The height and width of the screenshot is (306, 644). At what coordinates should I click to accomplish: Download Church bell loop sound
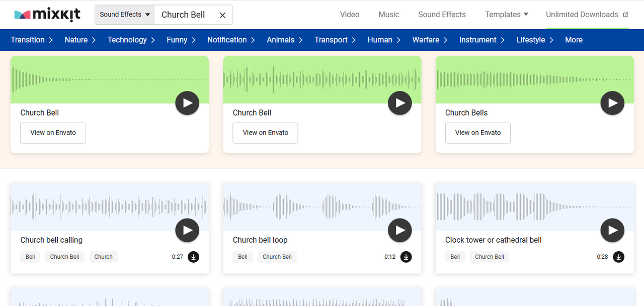pyautogui.click(x=406, y=257)
